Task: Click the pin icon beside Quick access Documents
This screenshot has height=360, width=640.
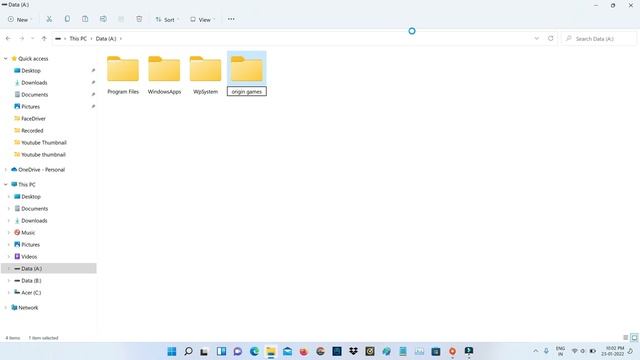Action: (x=93, y=94)
